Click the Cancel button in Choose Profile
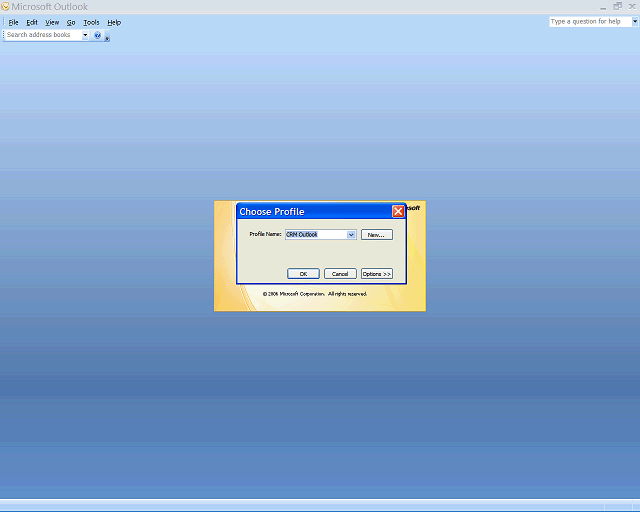This screenshot has width=640, height=512. coord(340,274)
